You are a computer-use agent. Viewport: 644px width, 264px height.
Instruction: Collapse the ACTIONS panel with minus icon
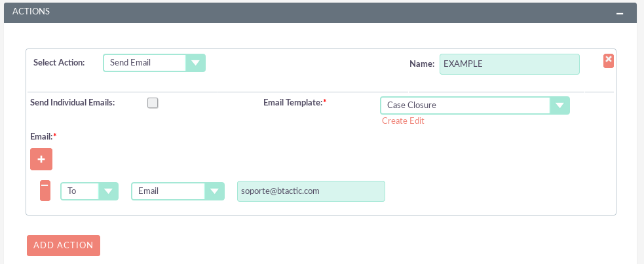click(620, 13)
